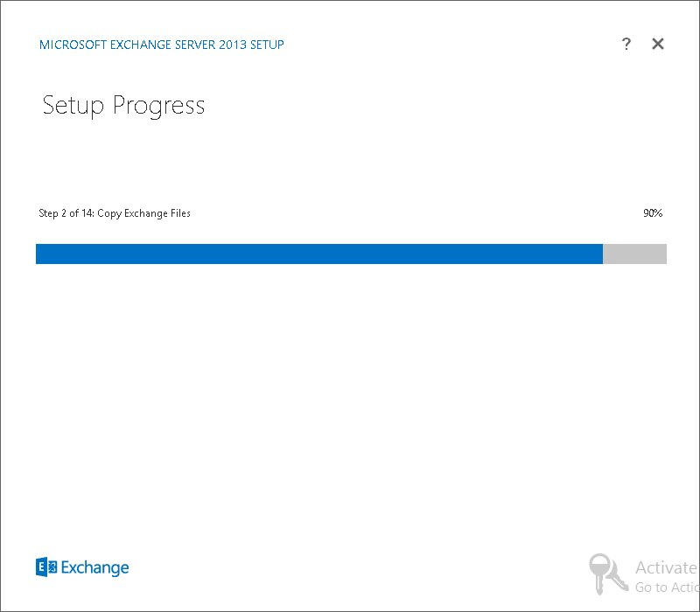Click the word Progress in the large heading
The image size is (700, 612).
click(159, 106)
